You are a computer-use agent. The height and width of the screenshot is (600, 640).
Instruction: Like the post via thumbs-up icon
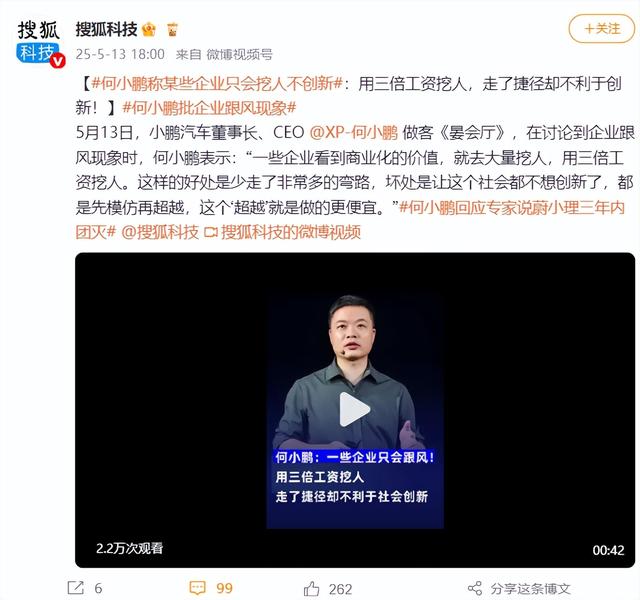[x=311, y=588]
